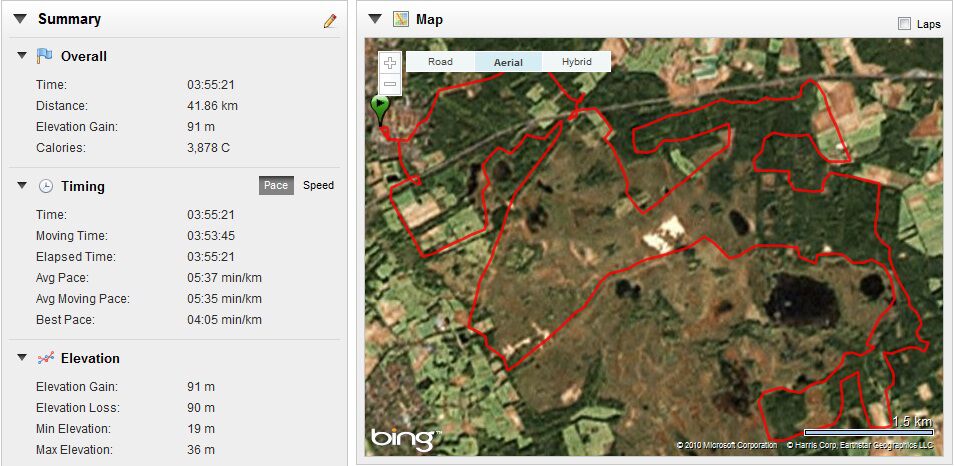Enable the Laps checkbox

[904, 24]
